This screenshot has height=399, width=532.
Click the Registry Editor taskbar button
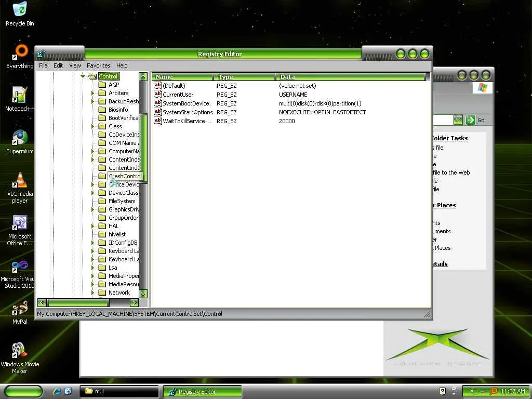[x=203, y=392]
